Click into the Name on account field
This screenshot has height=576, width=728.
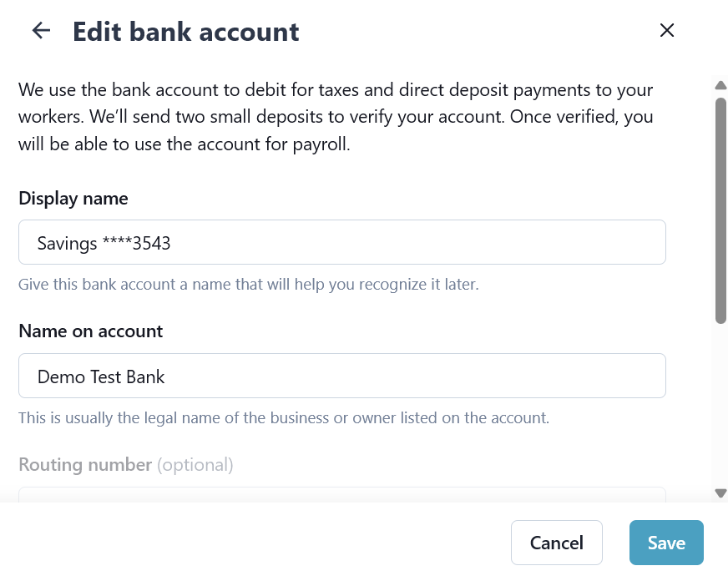click(342, 376)
